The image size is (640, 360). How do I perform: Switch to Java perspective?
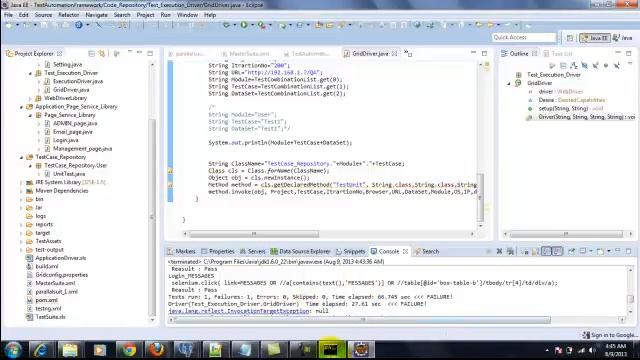[x=623, y=38]
